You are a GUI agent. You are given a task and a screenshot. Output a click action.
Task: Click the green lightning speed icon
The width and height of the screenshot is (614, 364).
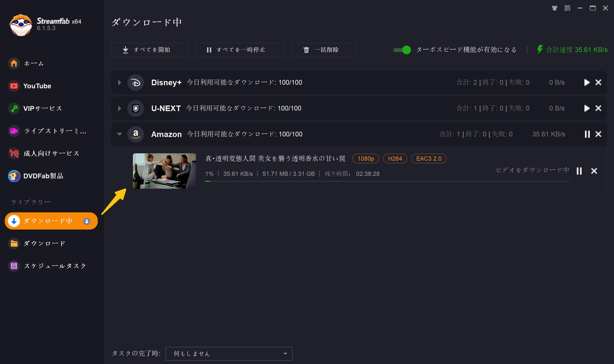point(540,50)
